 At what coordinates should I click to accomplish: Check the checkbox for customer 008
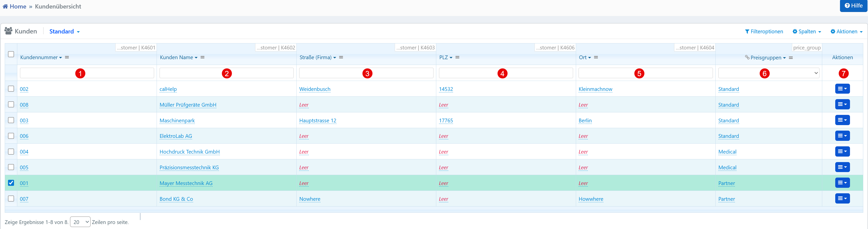point(11,105)
